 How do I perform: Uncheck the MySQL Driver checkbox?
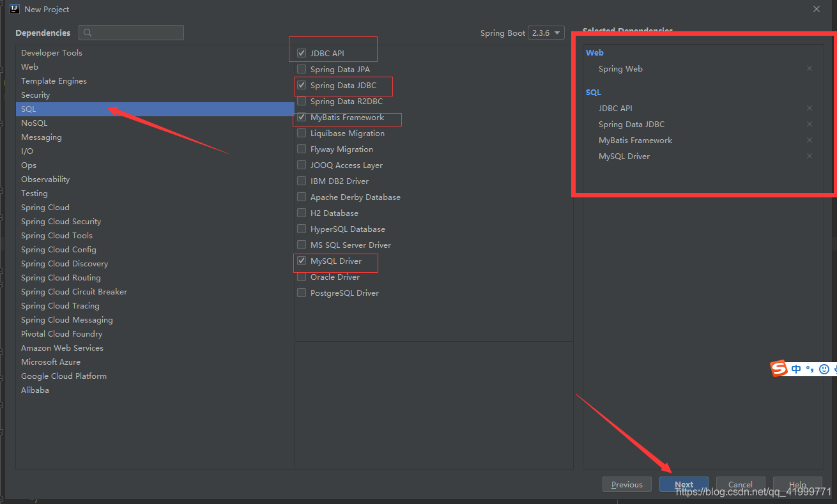pyautogui.click(x=302, y=261)
